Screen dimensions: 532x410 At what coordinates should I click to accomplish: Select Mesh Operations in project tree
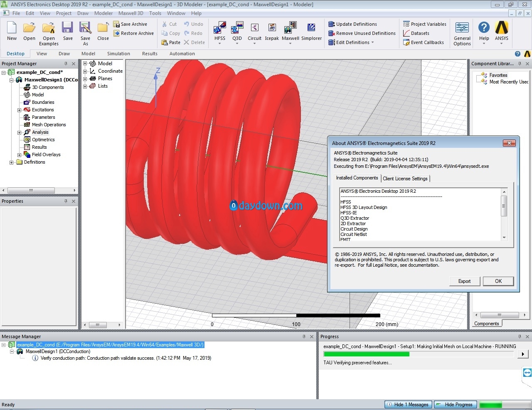click(x=49, y=125)
